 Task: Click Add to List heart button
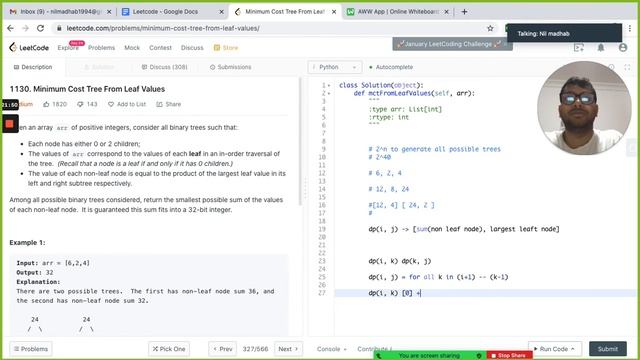click(x=127, y=104)
